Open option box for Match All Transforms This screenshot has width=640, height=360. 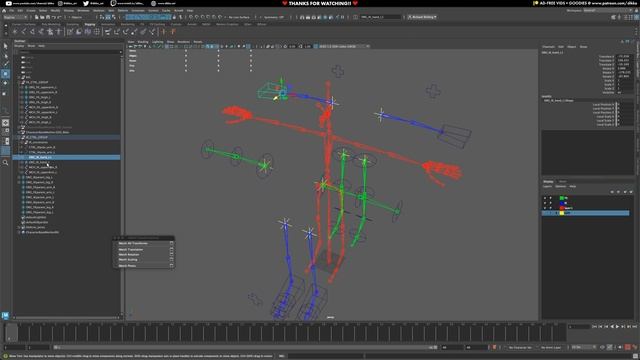[x=171, y=243]
